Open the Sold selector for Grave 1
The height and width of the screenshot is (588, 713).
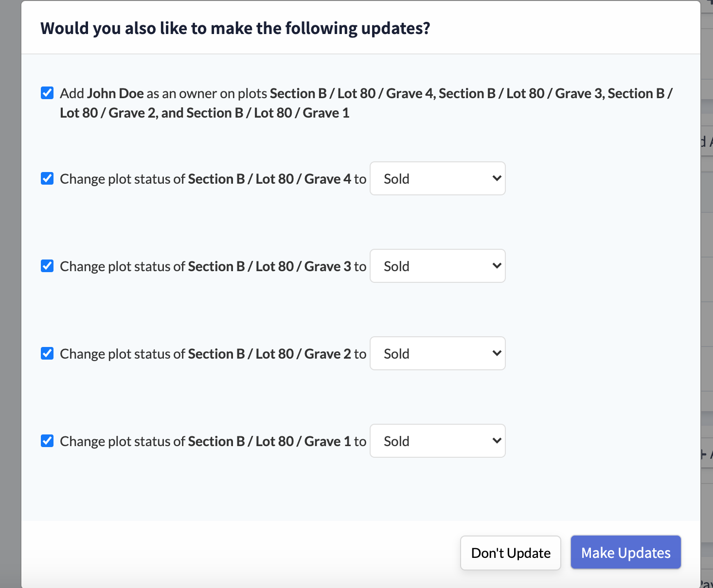pos(437,441)
